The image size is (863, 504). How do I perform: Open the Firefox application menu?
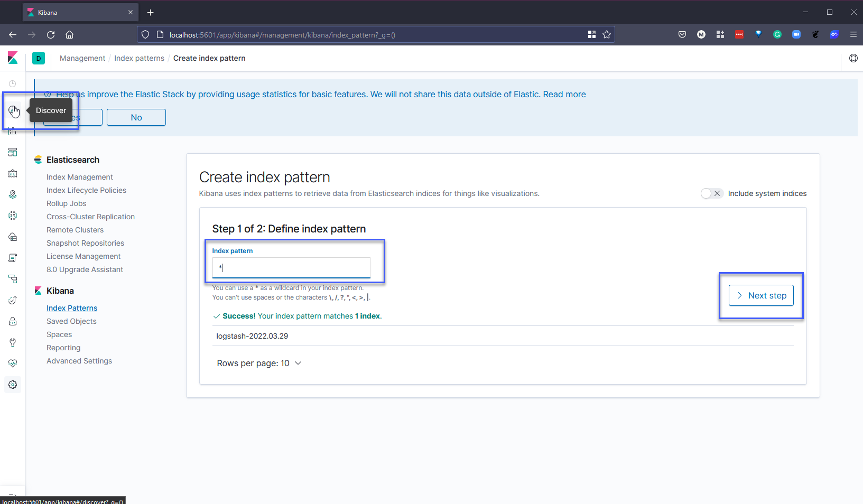coord(853,35)
